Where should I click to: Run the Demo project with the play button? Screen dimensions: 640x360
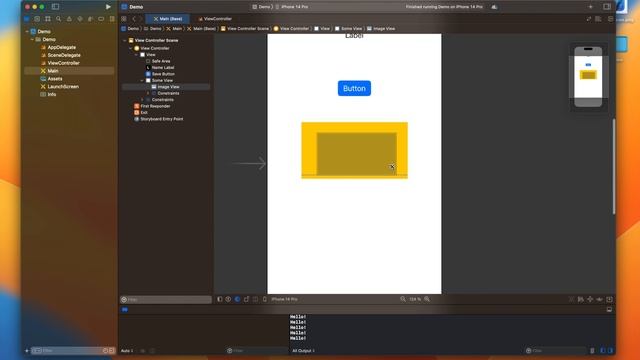(108, 7)
